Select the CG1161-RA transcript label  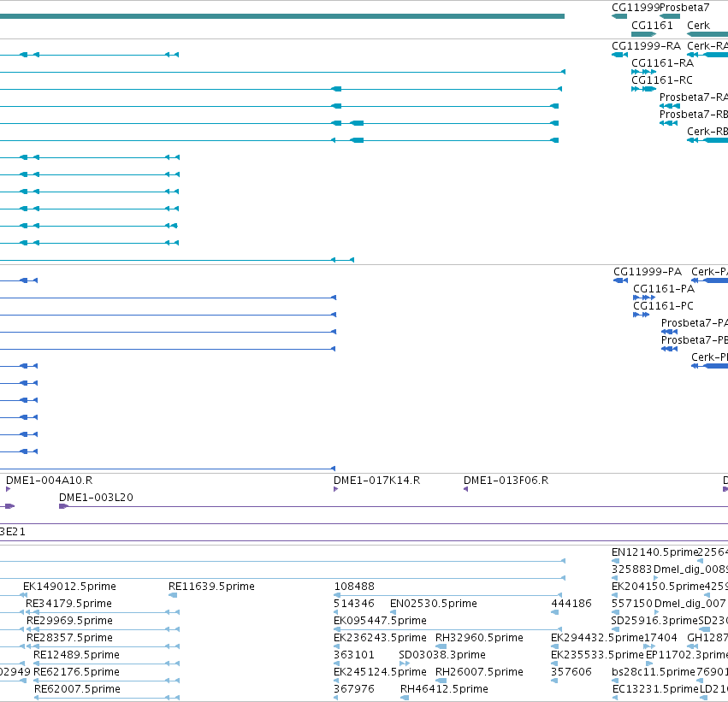pyautogui.click(x=662, y=63)
